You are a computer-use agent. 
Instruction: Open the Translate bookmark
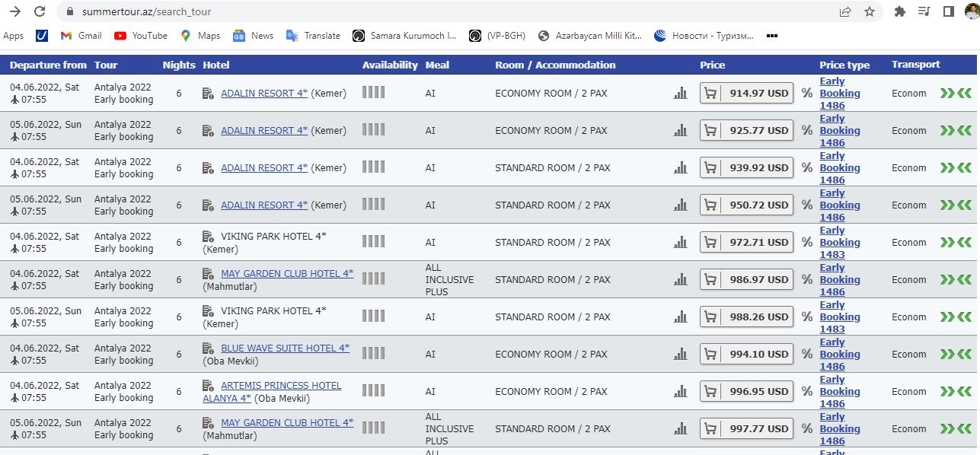(313, 36)
